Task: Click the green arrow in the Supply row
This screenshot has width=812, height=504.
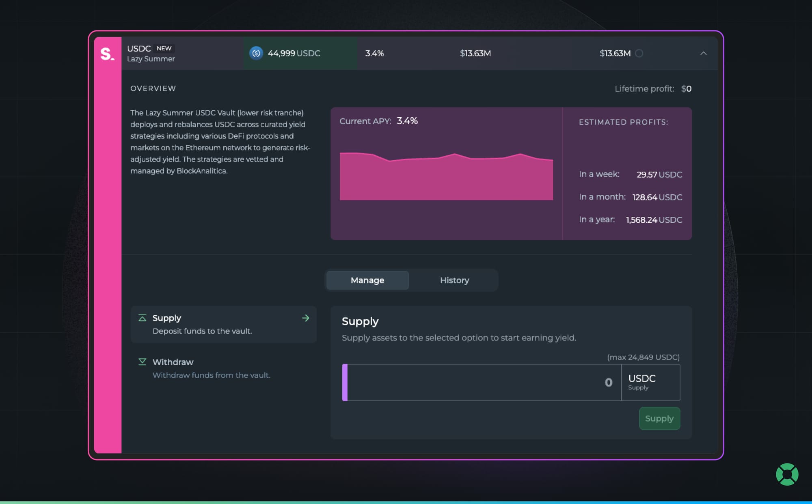Action: (306, 318)
